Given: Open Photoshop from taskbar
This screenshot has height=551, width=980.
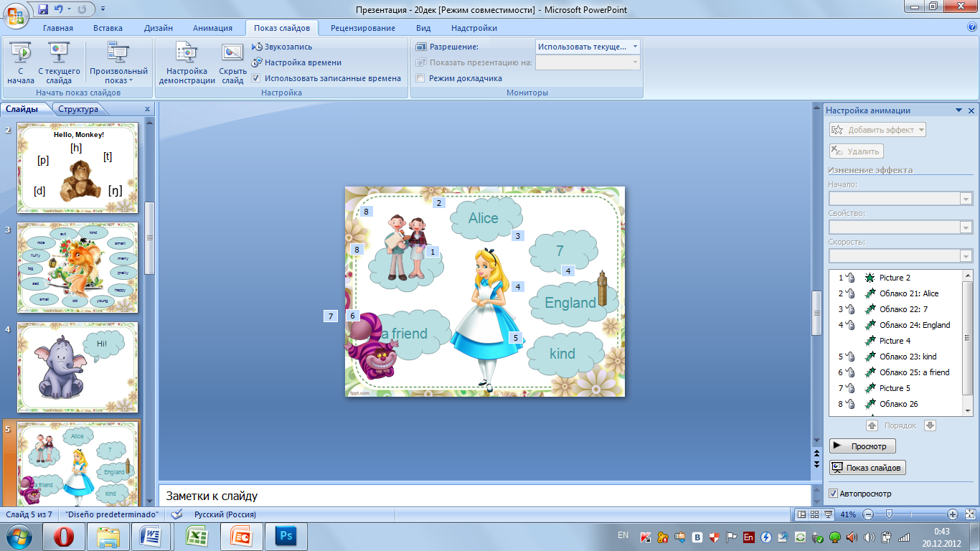Looking at the screenshot, I should 286,536.
